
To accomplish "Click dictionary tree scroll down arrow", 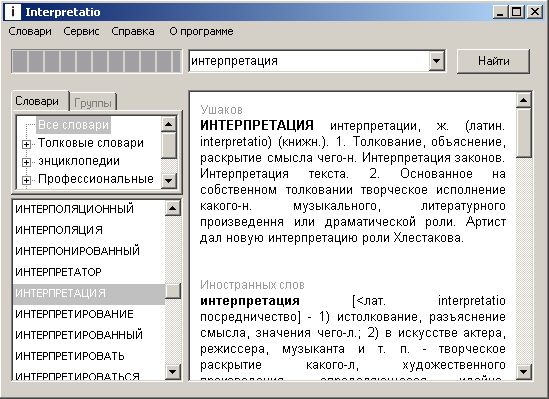I will (x=168, y=181).
